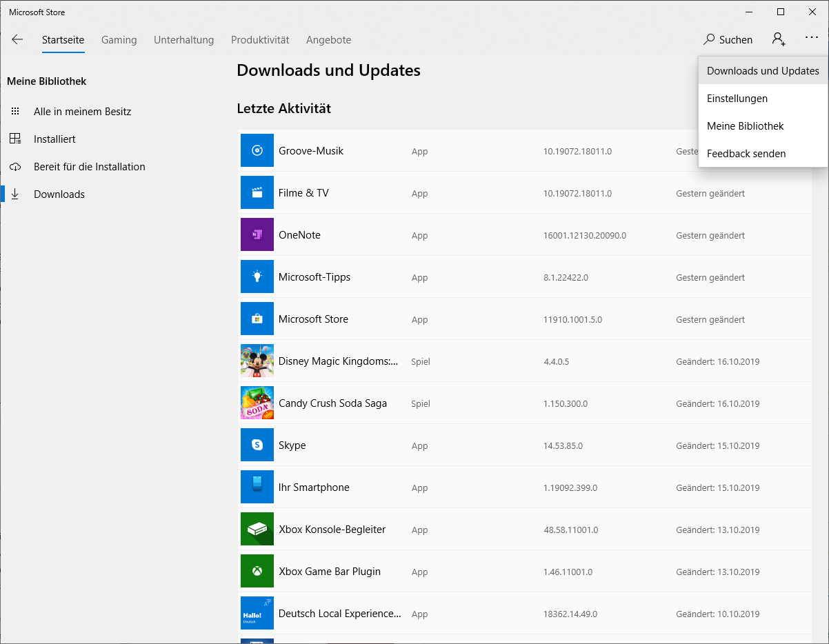This screenshot has height=644, width=829.
Task: Select Bereit für die Installation
Action: pyautogui.click(x=89, y=166)
